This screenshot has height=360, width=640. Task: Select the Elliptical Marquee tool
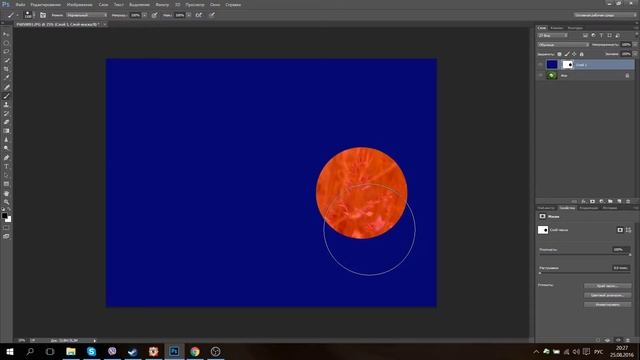(6, 43)
